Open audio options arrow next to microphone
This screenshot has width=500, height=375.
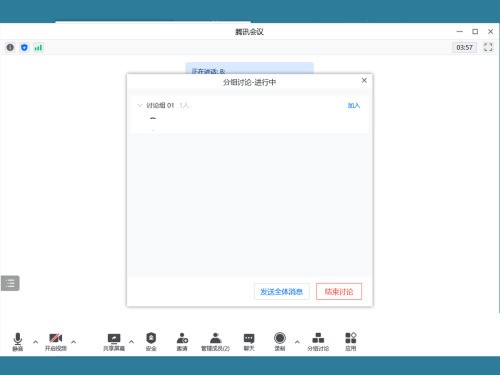35,342
